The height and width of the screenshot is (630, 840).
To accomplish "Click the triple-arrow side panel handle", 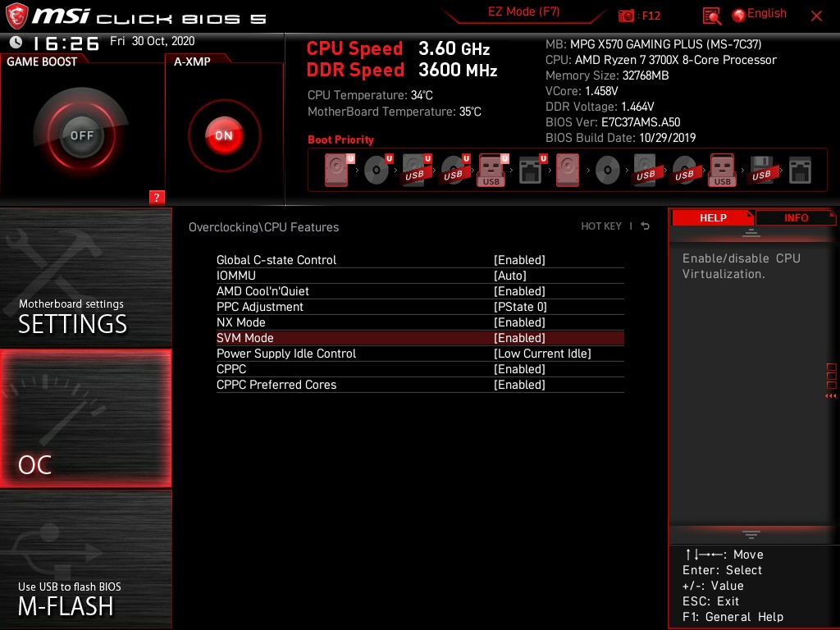I will 830,396.
